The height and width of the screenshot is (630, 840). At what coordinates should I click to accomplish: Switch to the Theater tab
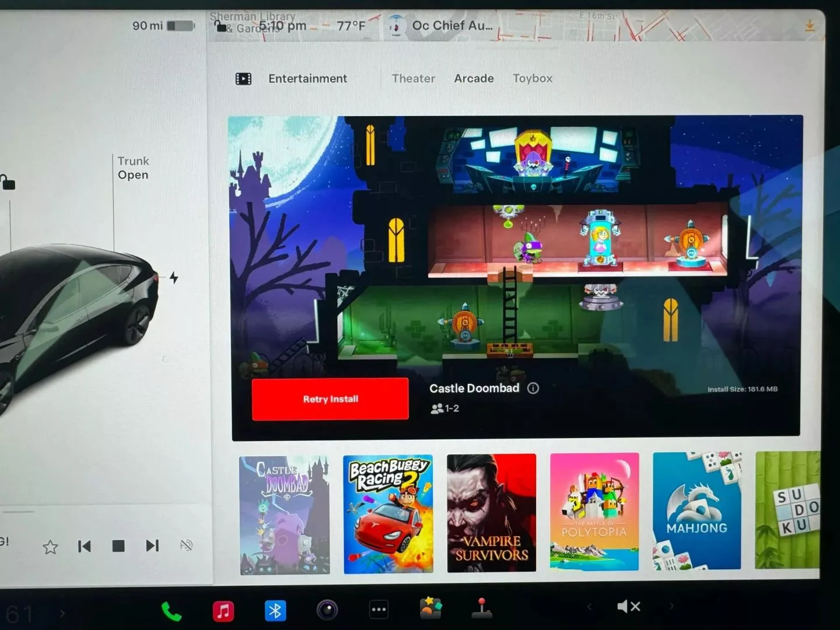[413, 78]
